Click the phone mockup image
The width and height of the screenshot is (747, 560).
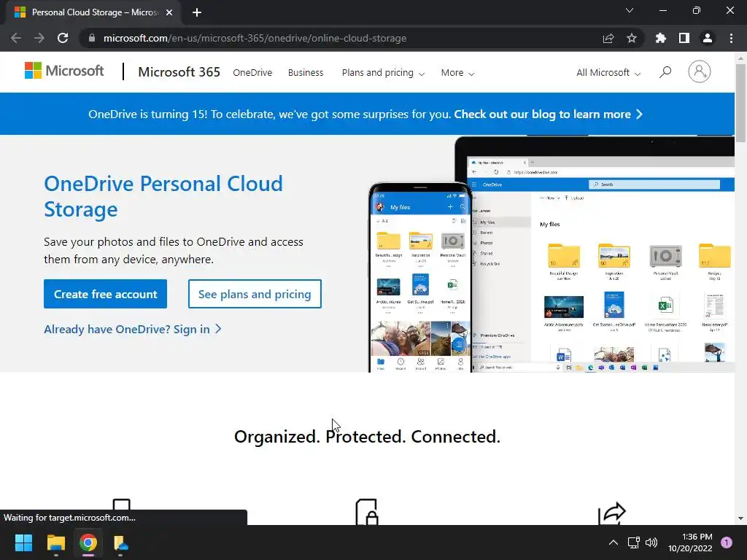(420, 277)
